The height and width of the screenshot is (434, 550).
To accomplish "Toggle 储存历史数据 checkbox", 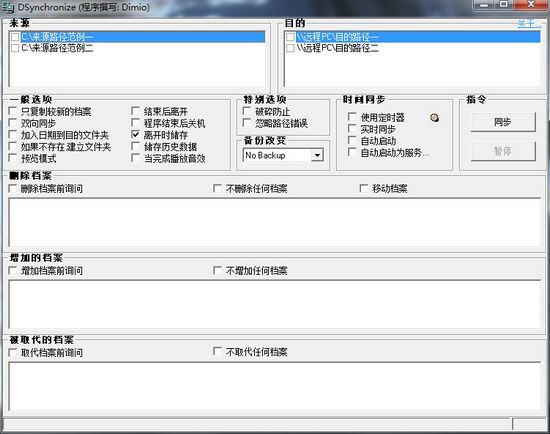I will coord(135,146).
